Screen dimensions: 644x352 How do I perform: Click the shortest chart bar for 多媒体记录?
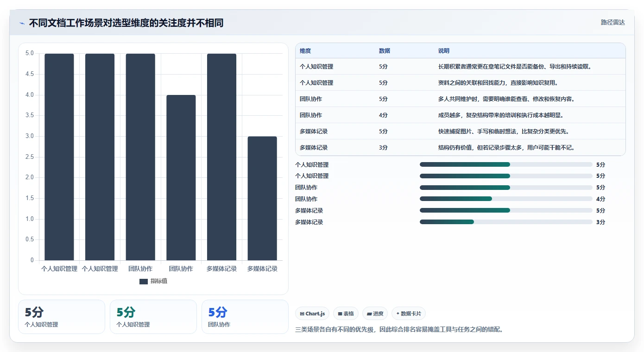pyautogui.click(x=262, y=198)
